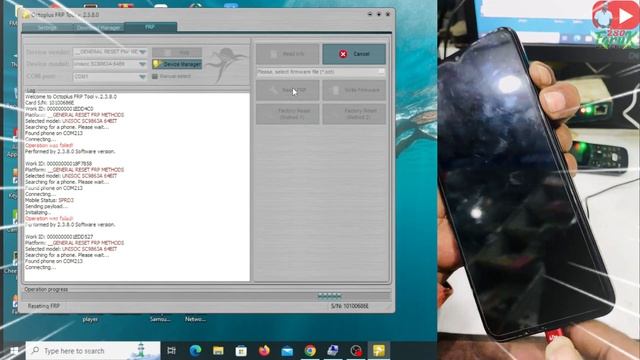Click the Cancel button with red X
640x360 pixels.
pyautogui.click(x=354, y=54)
